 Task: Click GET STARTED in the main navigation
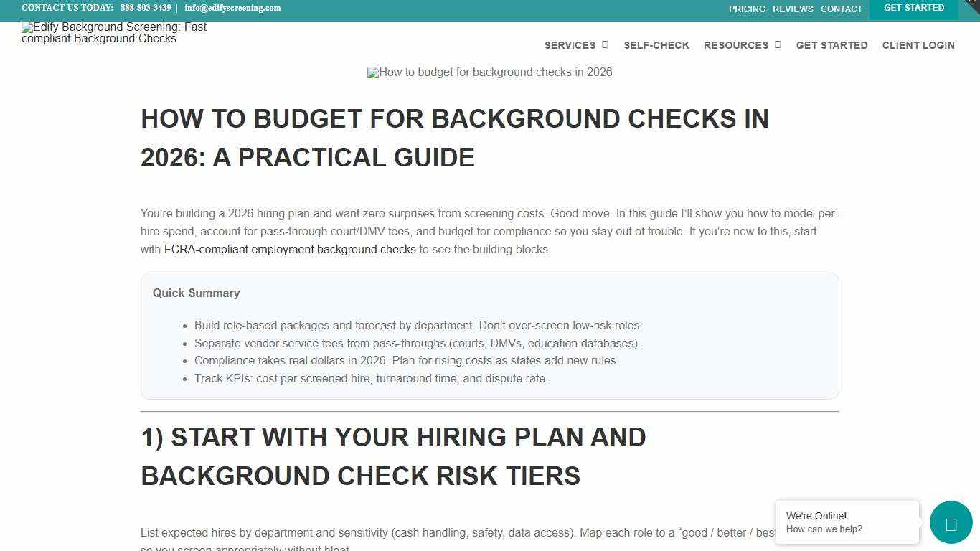pos(831,44)
